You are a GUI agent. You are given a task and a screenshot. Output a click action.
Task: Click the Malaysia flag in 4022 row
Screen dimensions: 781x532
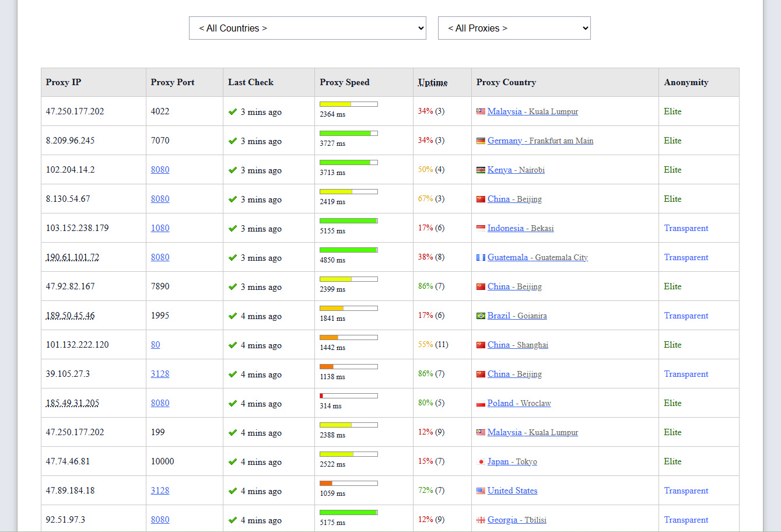click(x=481, y=111)
